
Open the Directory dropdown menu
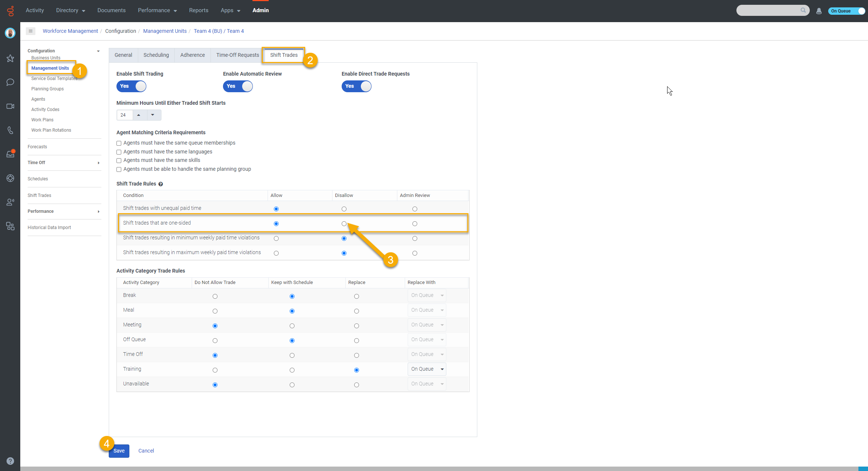[70, 10]
